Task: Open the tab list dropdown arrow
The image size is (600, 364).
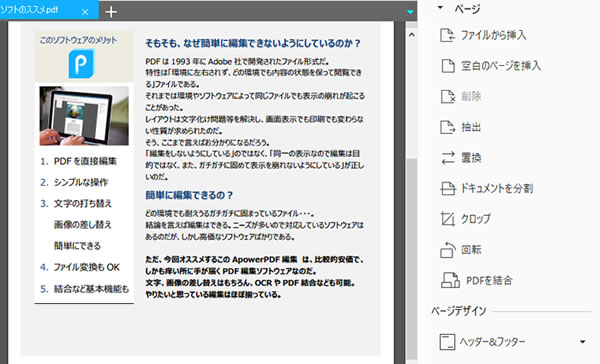Action: [410, 12]
